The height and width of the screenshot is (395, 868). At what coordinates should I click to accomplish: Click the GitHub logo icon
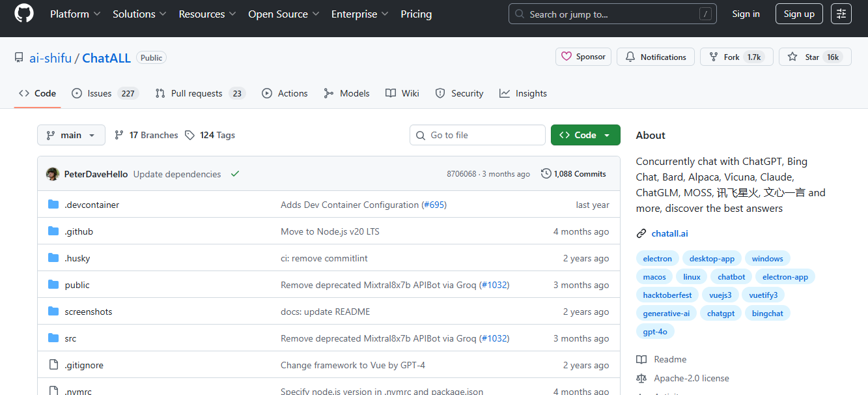(24, 14)
